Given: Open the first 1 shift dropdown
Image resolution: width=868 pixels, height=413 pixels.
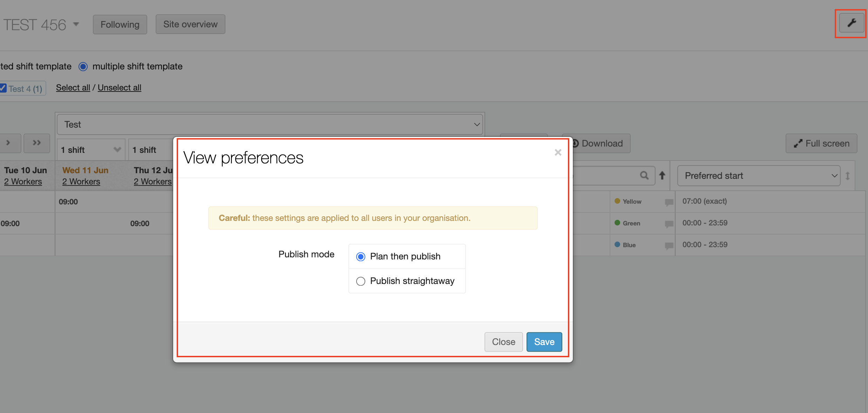Looking at the screenshot, I should tap(91, 150).
